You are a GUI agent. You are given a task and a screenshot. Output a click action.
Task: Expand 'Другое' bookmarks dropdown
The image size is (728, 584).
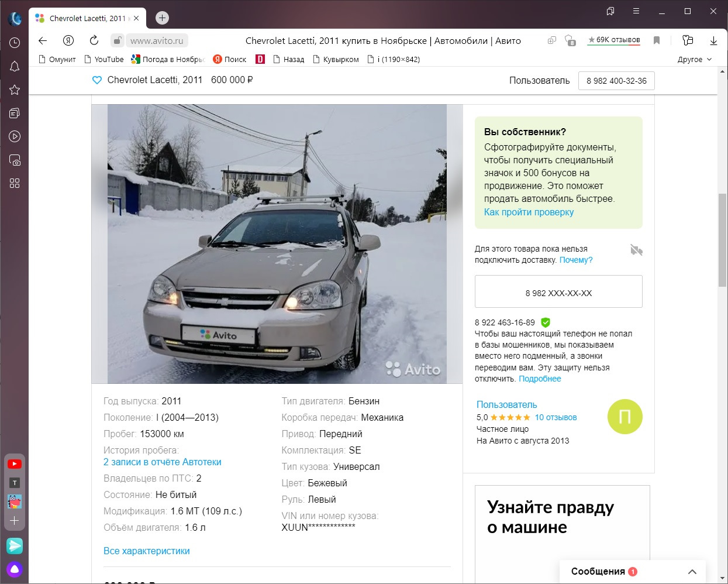(x=695, y=59)
